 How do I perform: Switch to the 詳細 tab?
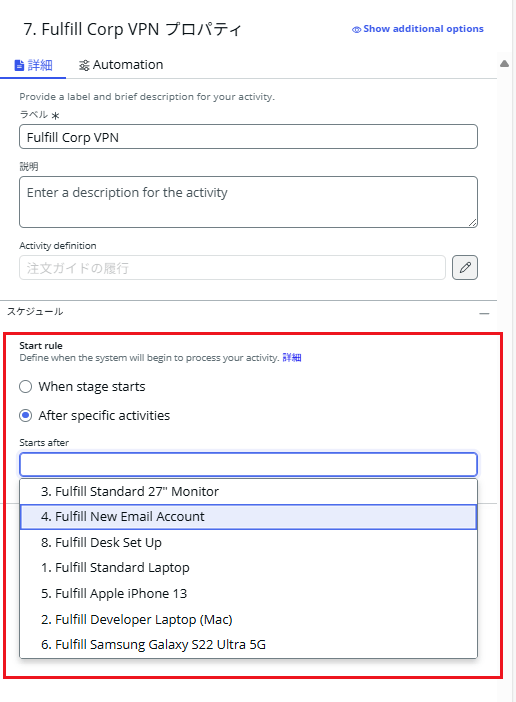tap(34, 65)
